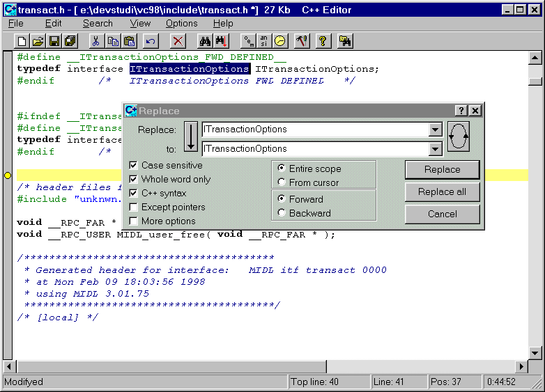Open the View menu
Viewport: 545px width, 392px height.
pyautogui.click(x=140, y=24)
